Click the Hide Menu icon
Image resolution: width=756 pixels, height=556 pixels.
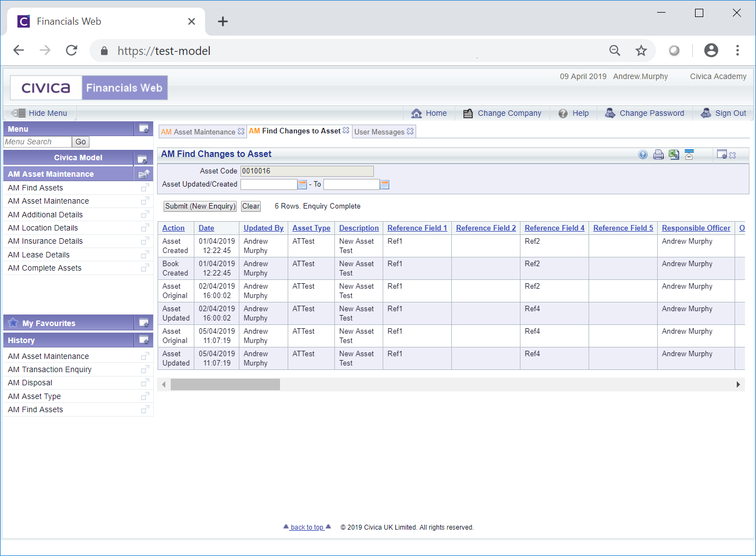click(x=19, y=113)
